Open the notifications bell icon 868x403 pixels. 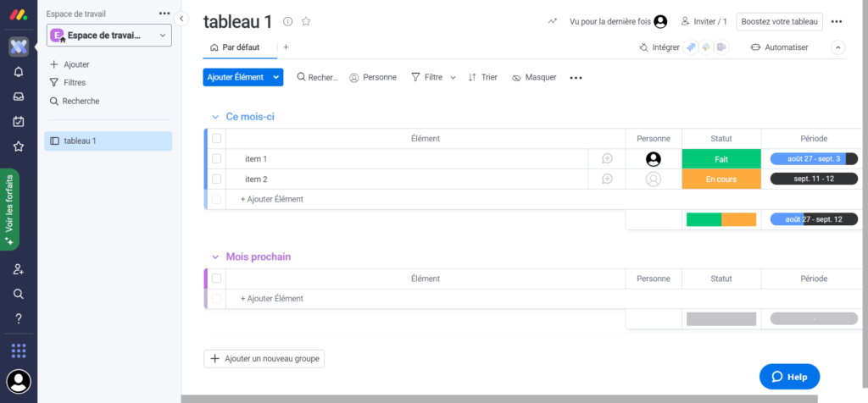click(x=18, y=72)
